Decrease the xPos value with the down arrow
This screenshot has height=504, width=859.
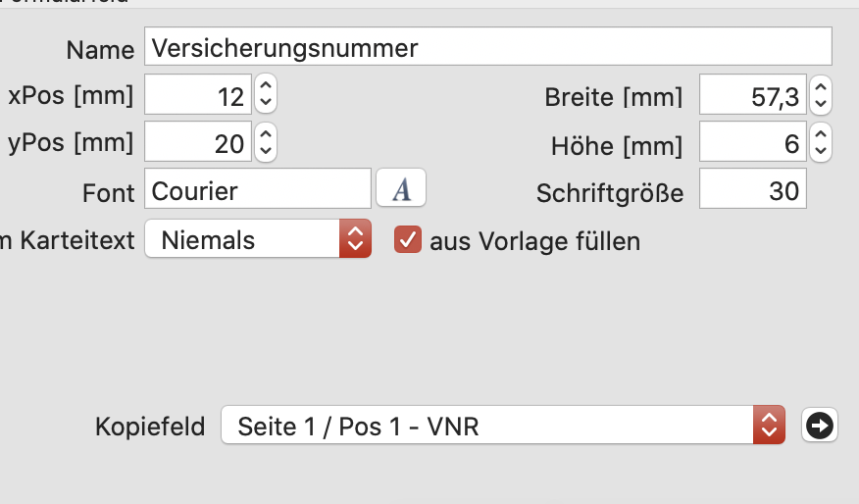266,103
